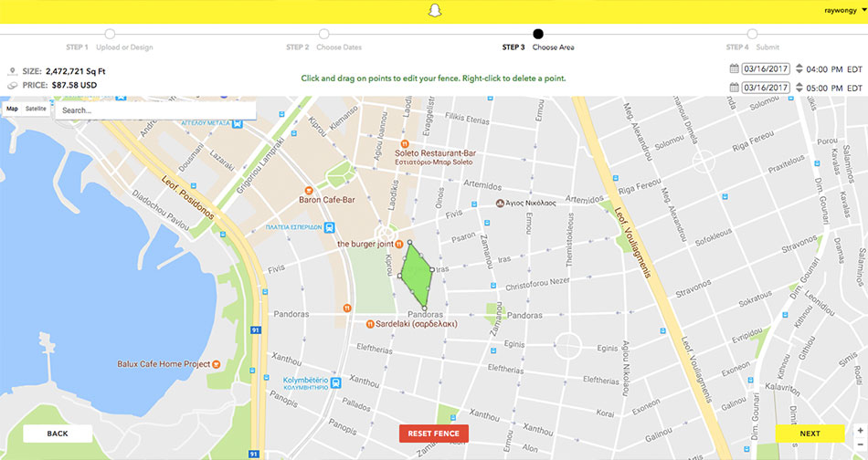
Task: Open the start date calendar icon
Action: click(734, 68)
